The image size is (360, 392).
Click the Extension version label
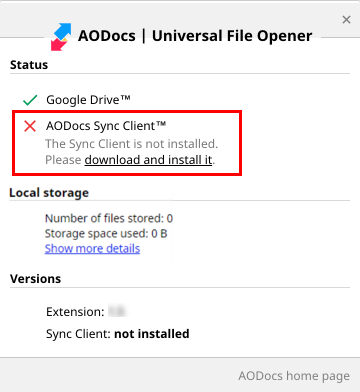point(75,312)
